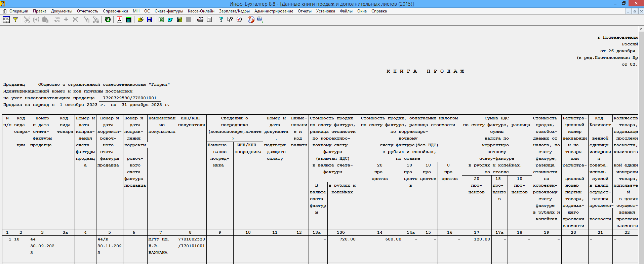Open the Операции menu

point(19,11)
